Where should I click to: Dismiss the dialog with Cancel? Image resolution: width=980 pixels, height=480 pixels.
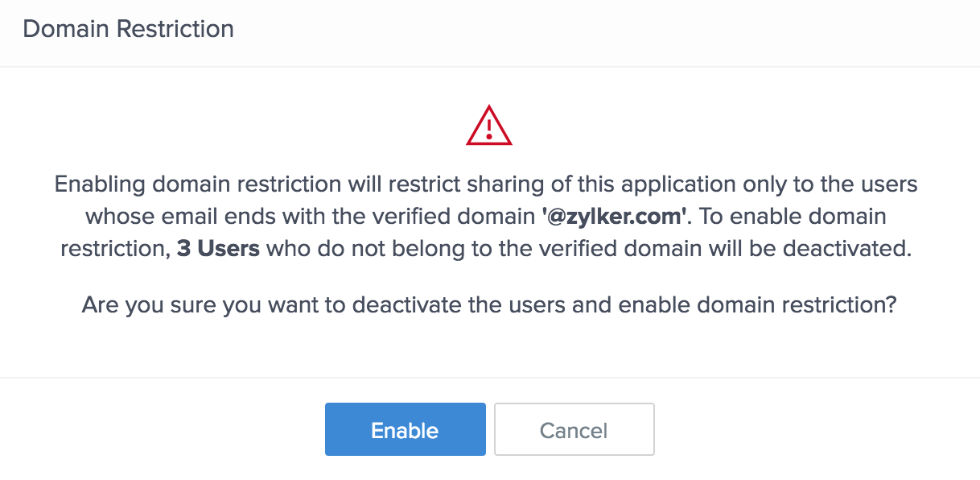click(x=574, y=430)
